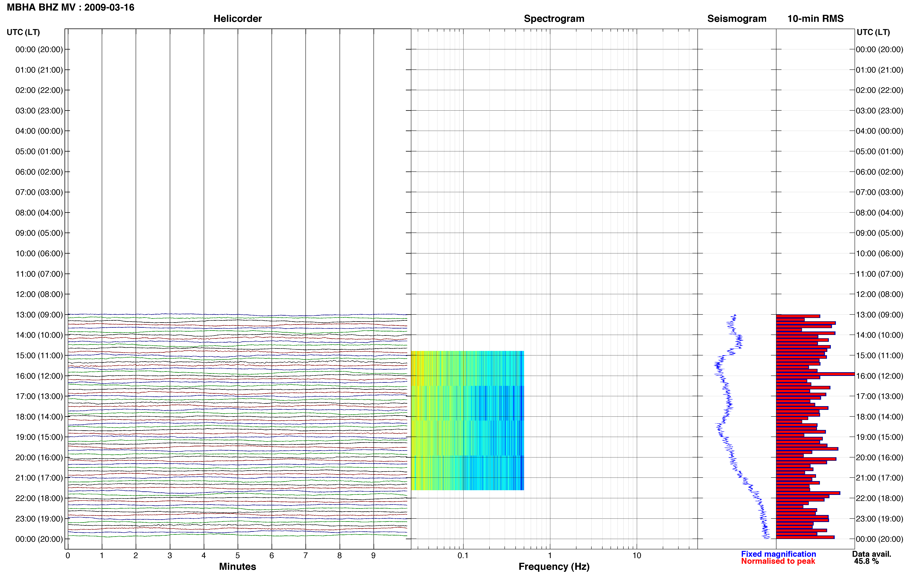The height and width of the screenshot is (578, 924).
Task: Click right time label '22:00 (18:00)'
Action: click(879, 498)
